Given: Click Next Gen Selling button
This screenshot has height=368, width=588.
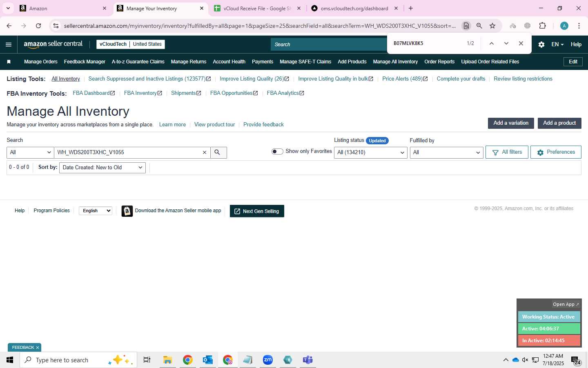Looking at the screenshot, I should pos(257,211).
